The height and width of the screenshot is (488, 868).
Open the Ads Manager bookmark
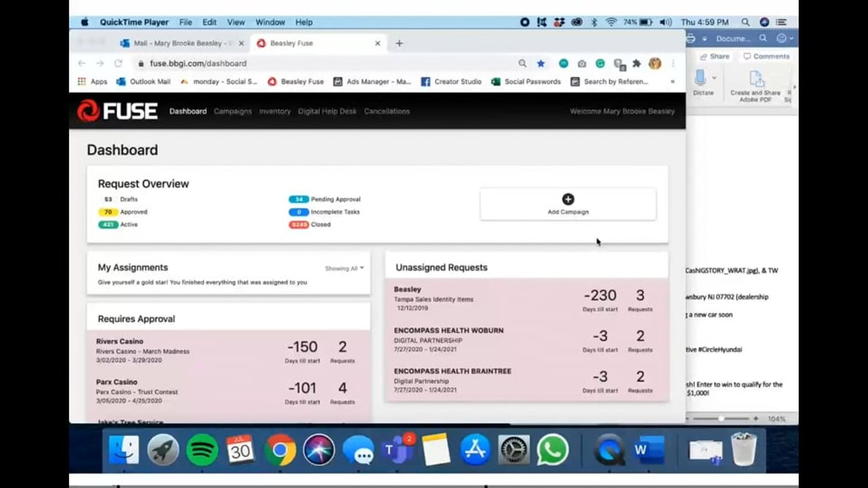372,81
